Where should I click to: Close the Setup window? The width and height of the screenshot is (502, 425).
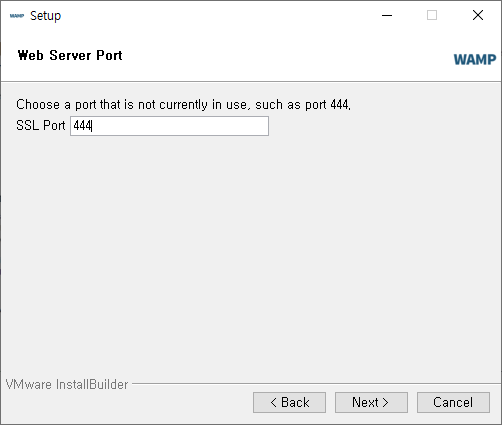pyautogui.click(x=478, y=15)
